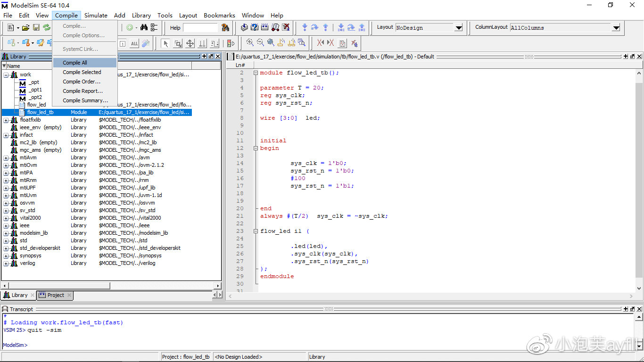Select the flow_led_tb module row
Viewport: 644px width, 362px height.
coord(97,112)
